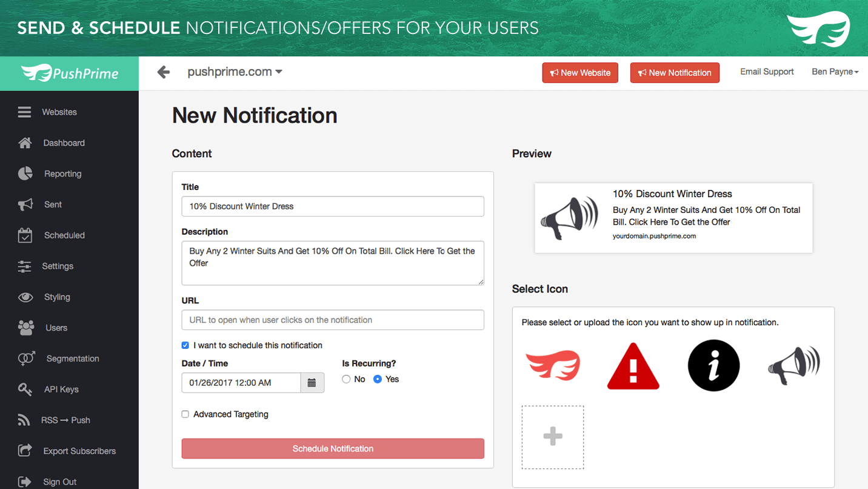The image size is (868, 489).
Task: Click the New Notification button
Action: click(675, 73)
